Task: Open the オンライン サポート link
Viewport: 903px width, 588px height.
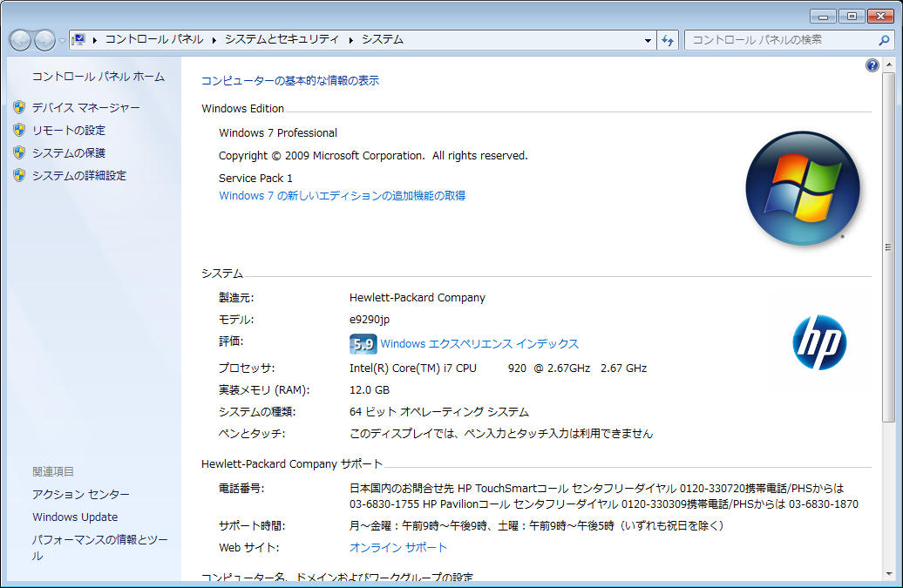Action: click(x=398, y=548)
